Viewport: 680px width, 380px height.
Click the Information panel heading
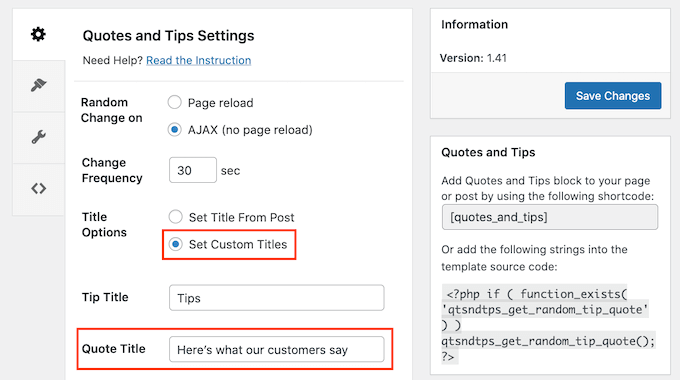coord(474,24)
